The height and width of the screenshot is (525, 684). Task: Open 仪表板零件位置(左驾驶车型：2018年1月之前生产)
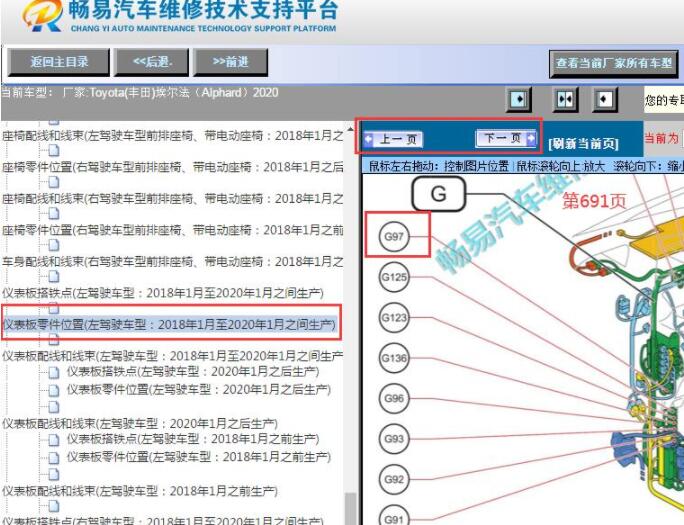(x=198, y=457)
